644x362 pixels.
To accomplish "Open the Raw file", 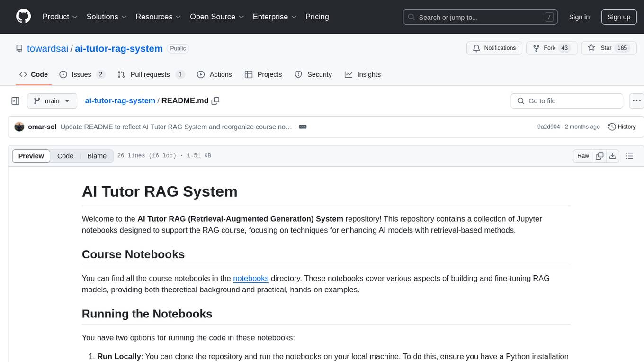I will tap(583, 156).
